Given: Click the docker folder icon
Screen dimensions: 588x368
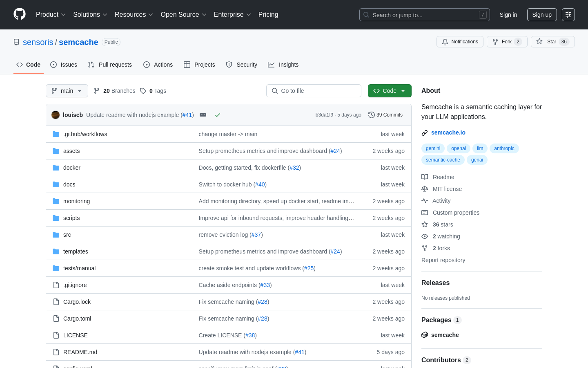Looking at the screenshot, I should click(x=56, y=168).
